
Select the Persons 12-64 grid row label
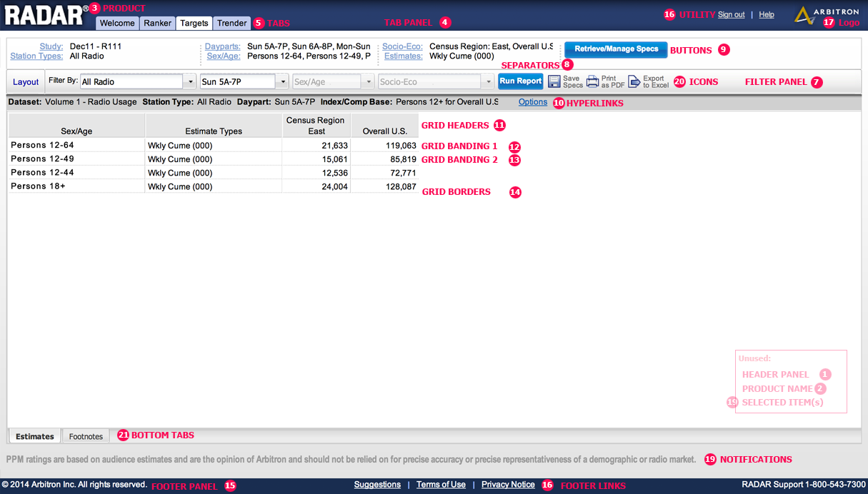tap(42, 145)
